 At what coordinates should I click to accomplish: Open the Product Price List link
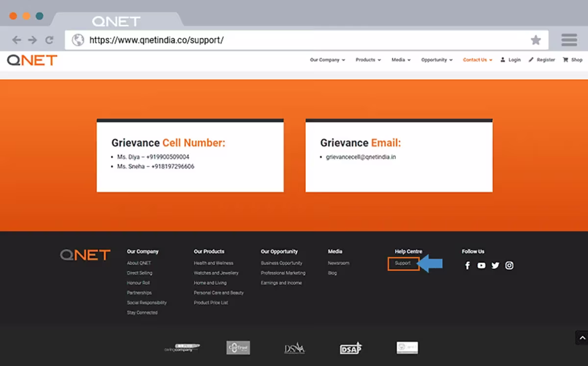[x=211, y=303]
